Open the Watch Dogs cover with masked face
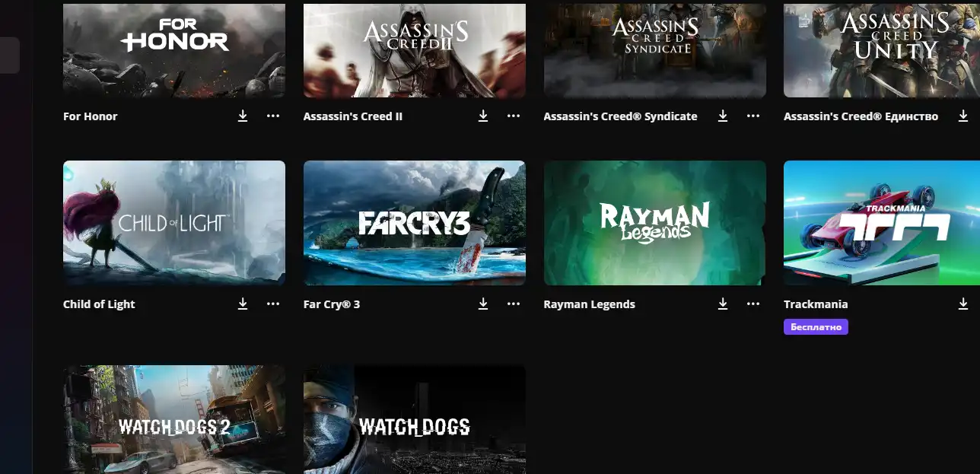The image size is (980, 474). click(x=415, y=419)
